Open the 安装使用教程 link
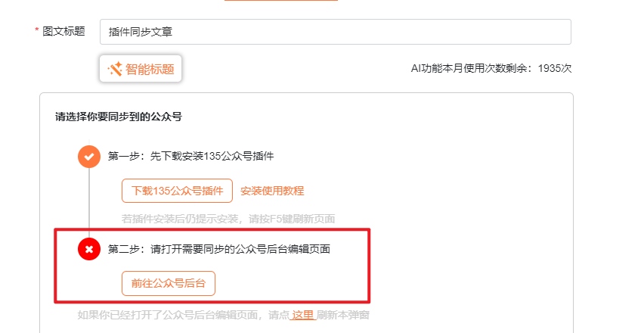This screenshot has width=644, height=333. pyautogui.click(x=272, y=191)
